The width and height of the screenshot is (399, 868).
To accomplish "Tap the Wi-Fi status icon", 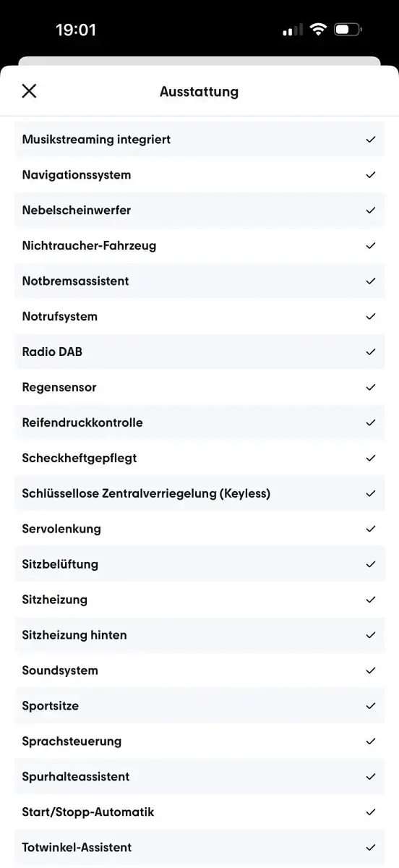I will pyautogui.click(x=318, y=30).
